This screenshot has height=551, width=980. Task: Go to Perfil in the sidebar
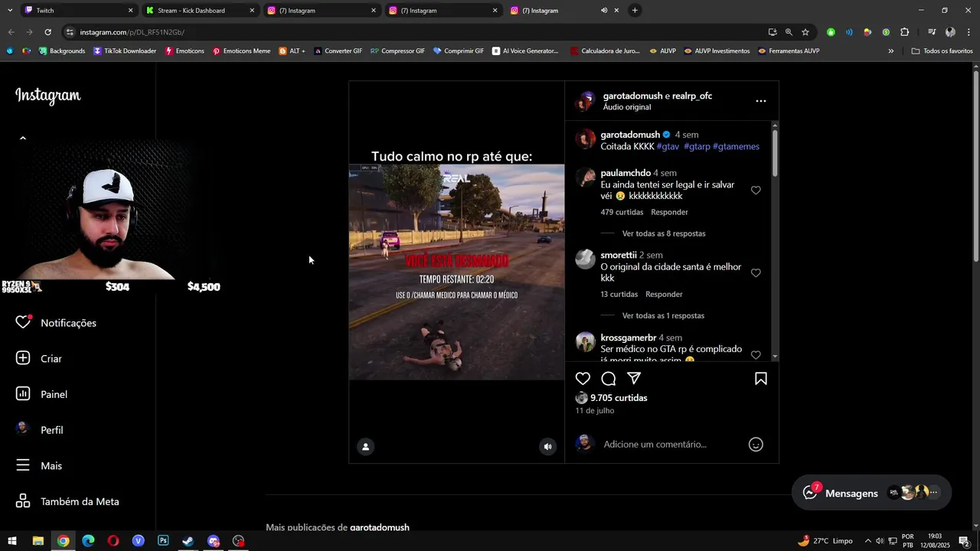tap(41, 430)
